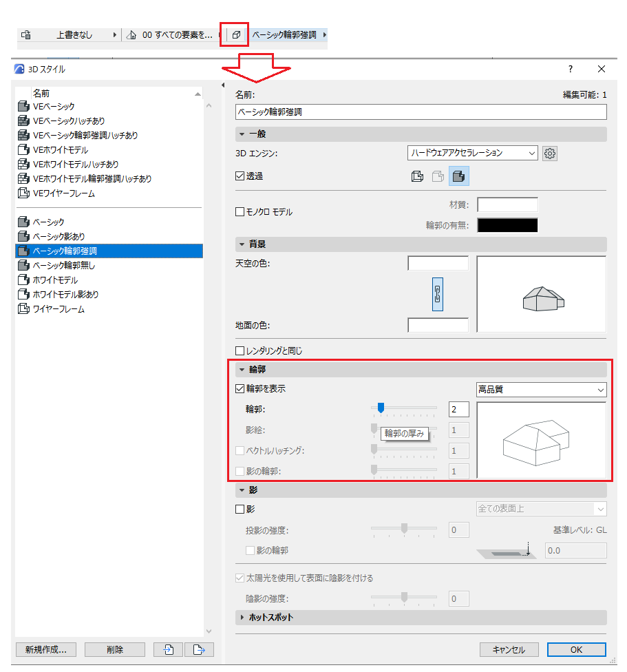Open the 3D engine settings gear
The width and height of the screenshot is (627, 672).
pos(549,153)
